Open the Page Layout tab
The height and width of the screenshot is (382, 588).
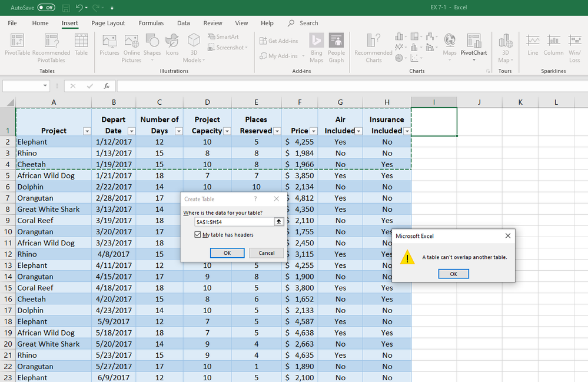108,24
